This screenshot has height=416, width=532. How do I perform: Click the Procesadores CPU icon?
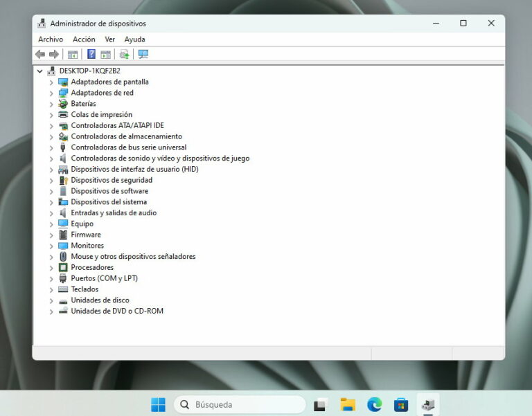pyautogui.click(x=63, y=267)
